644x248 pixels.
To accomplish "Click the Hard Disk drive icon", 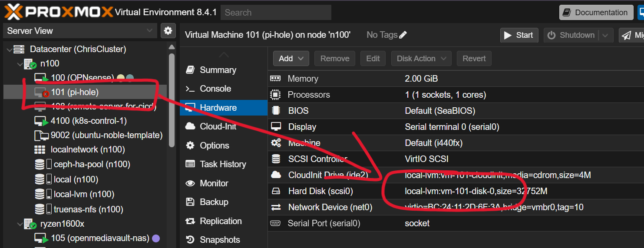I will tap(275, 191).
